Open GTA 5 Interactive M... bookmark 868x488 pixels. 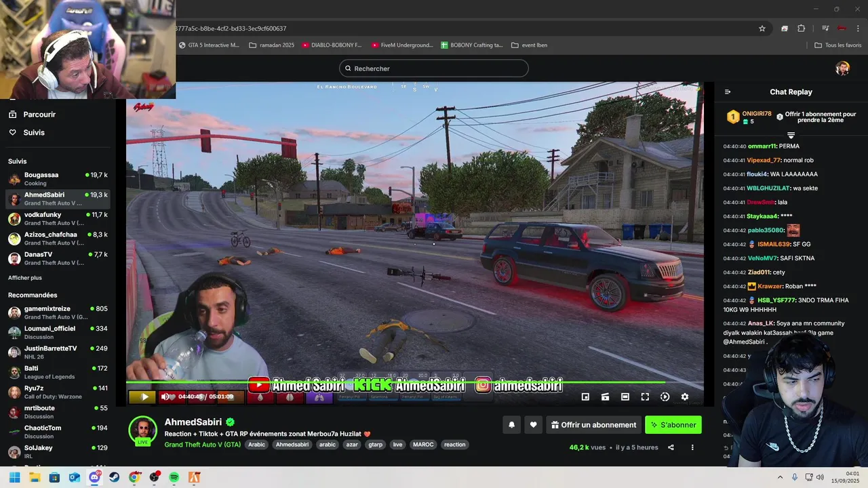209,45
